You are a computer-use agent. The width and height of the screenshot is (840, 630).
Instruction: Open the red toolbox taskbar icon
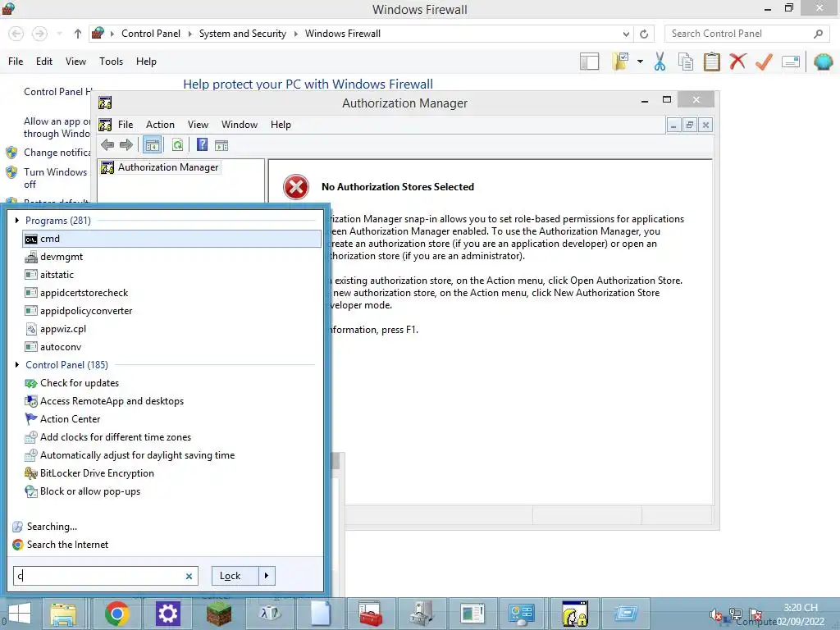pos(371,614)
